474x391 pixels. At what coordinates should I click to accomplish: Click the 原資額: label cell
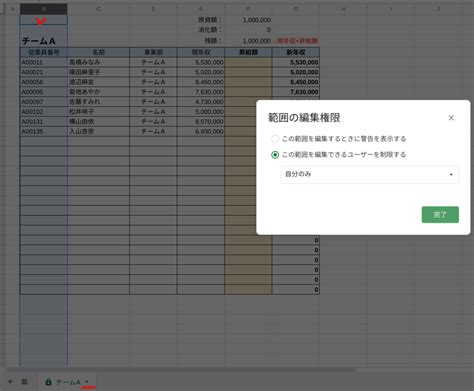tap(201, 20)
